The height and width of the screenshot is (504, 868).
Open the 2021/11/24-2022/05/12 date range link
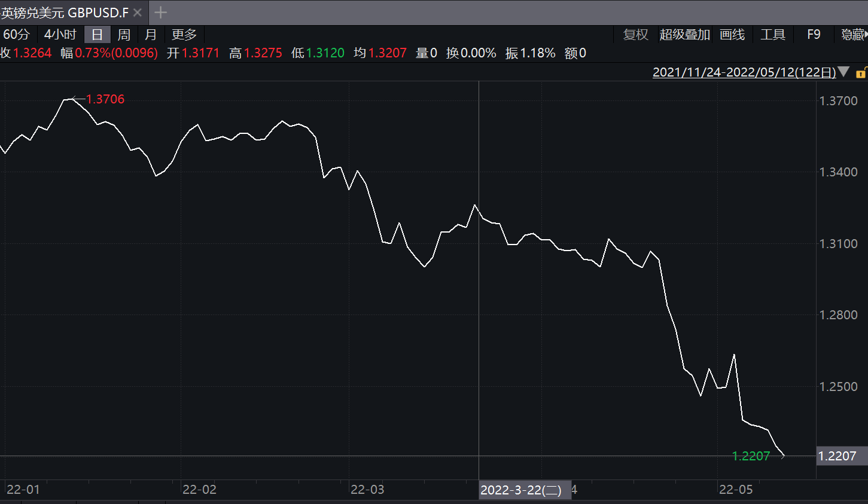[744, 72]
